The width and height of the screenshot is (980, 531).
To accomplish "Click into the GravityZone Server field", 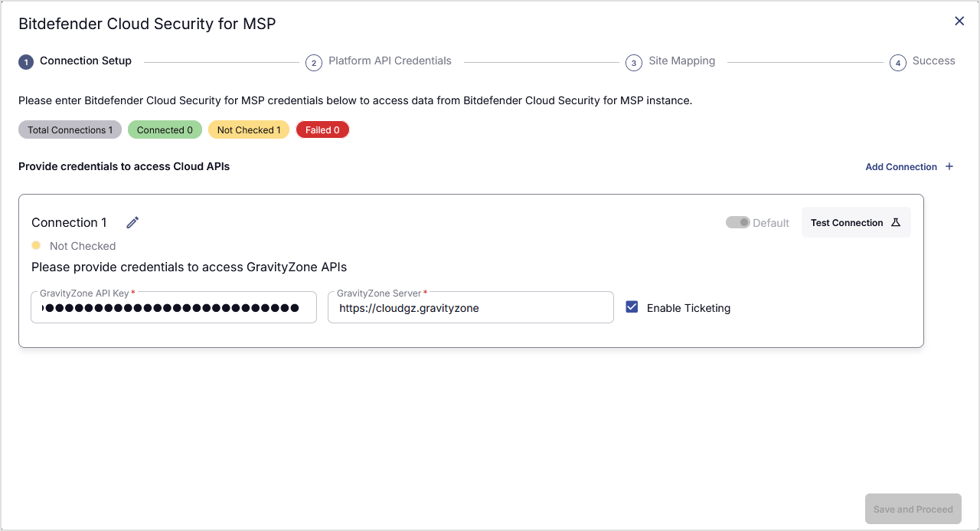I will pyautogui.click(x=471, y=307).
